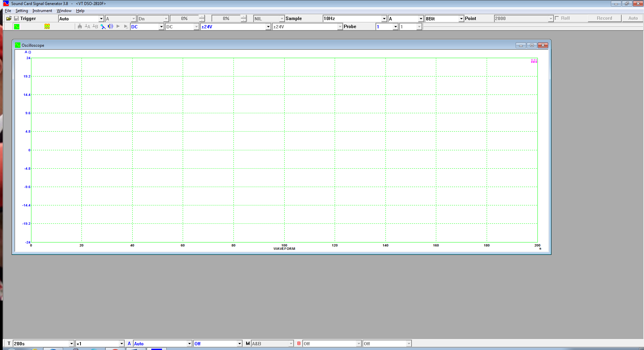Open the Window menu
Viewport: 644px width, 350px height.
pyautogui.click(x=64, y=11)
